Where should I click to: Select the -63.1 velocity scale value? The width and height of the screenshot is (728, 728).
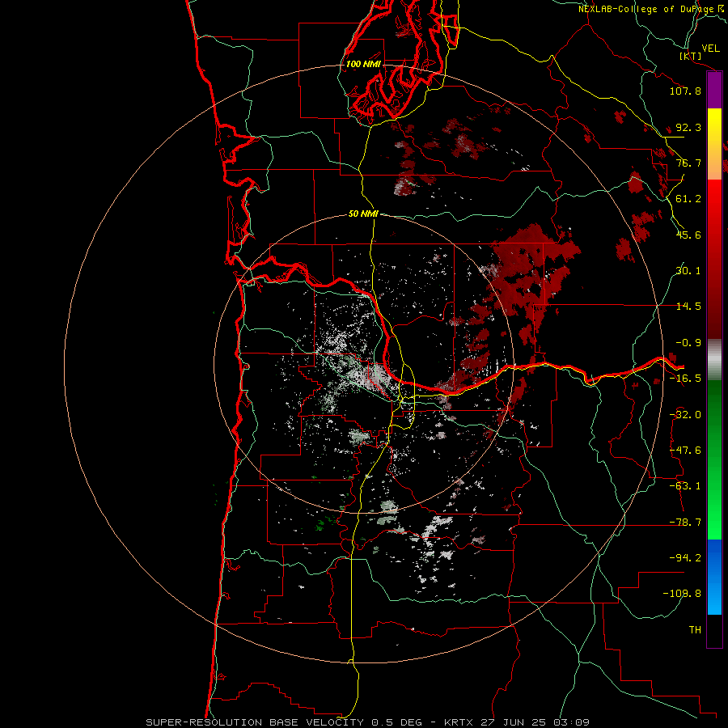pos(685,486)
